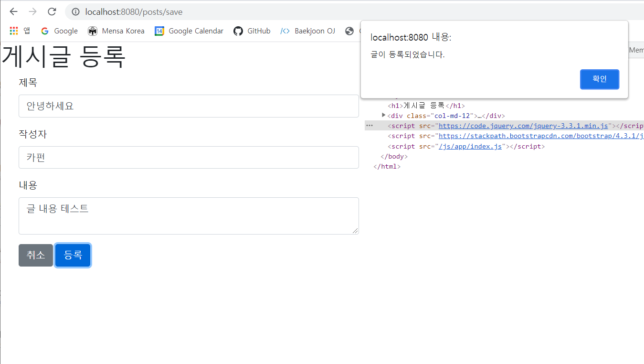Click the ellipsis beside the selected script row

click(369, 126)
